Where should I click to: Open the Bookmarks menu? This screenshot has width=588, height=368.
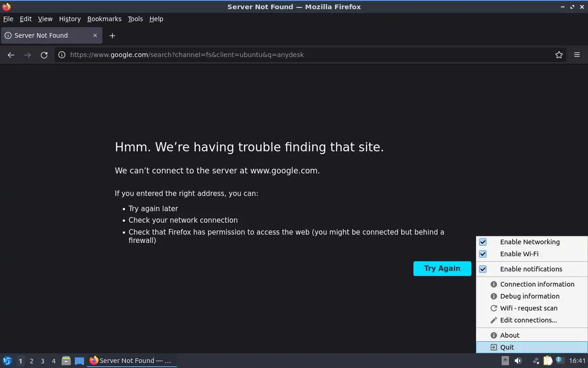(104, 19)
